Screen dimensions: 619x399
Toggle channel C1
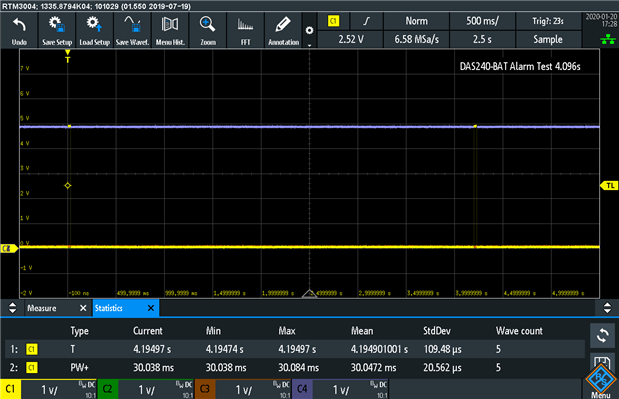[x=10, y=389]
